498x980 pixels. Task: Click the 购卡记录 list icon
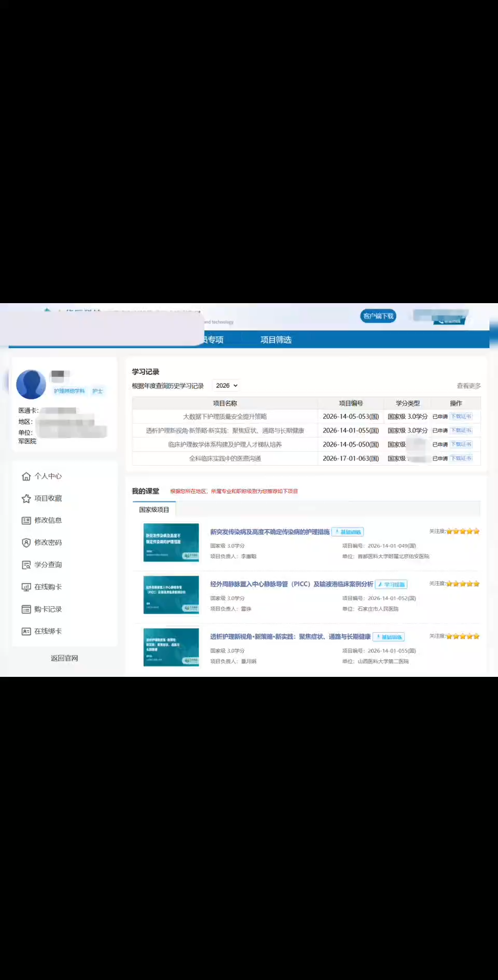click(26, 609)
